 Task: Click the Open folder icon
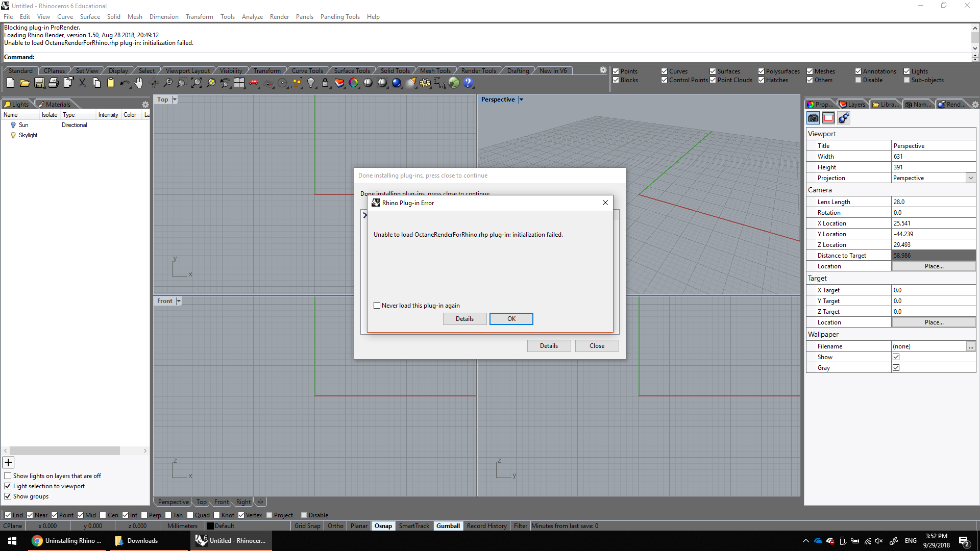point(24,83)
